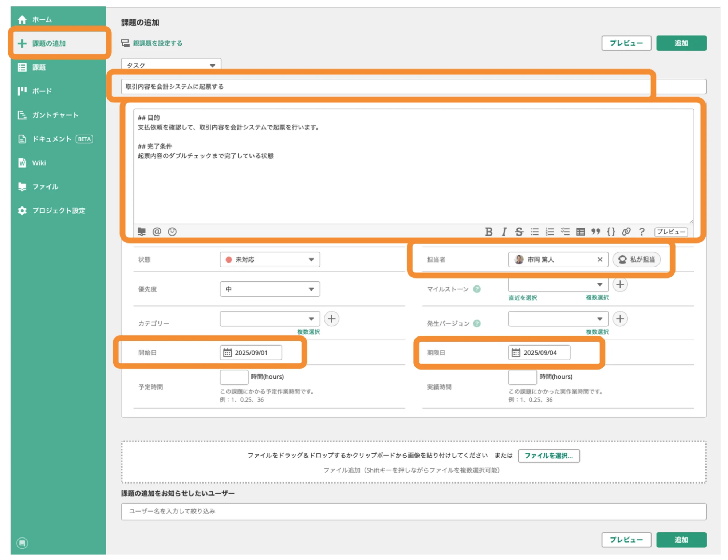Open formatting help question mark icon
This screenshot has width=728, height=560.
642,232
